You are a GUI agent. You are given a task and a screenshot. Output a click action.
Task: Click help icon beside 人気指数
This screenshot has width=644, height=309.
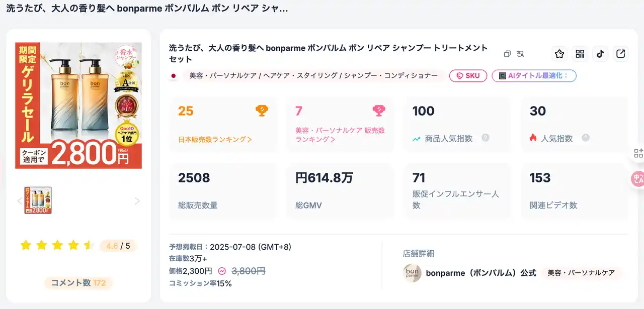pos(586,138)
